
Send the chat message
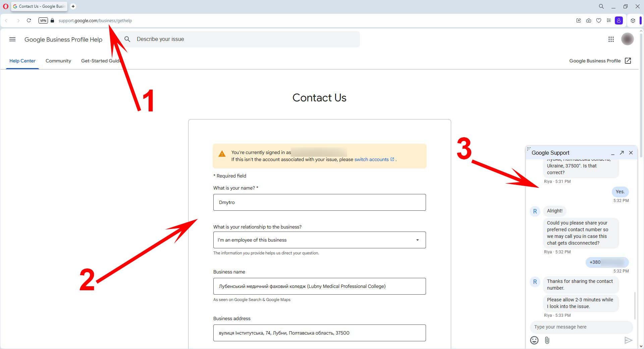coord(628,340)
